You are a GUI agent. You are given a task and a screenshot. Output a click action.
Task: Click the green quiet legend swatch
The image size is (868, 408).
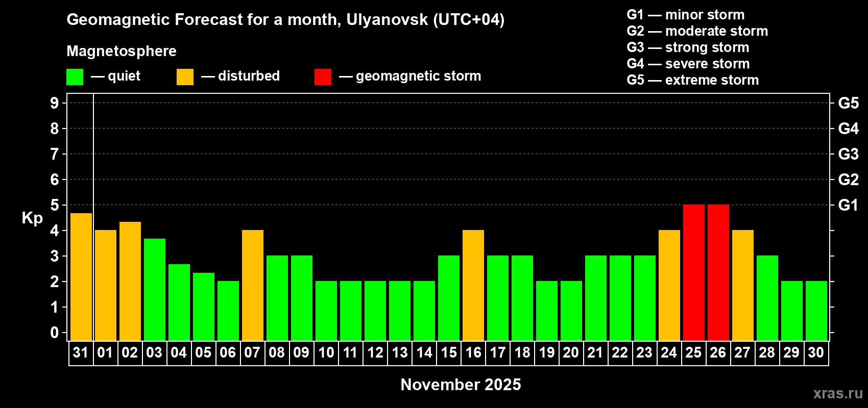click(x=75, y=77)
